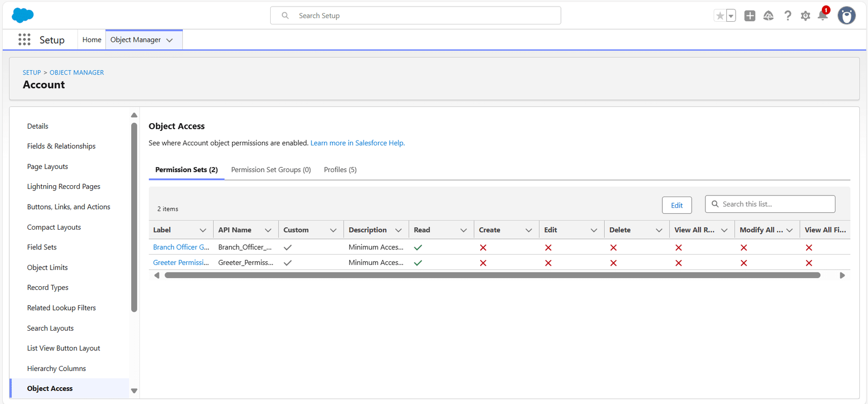Click the Help question mark icon
The width and height of the screenshot is (868, 404).
pos(787,16)
